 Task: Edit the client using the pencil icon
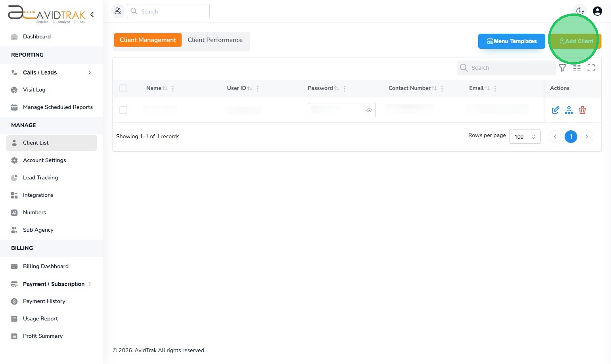tap(555, 110)
